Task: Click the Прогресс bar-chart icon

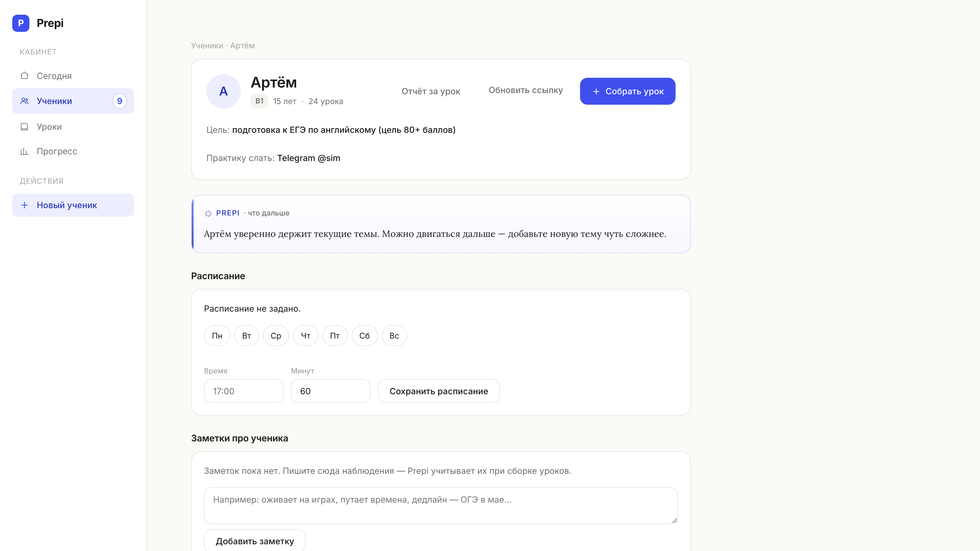Action: (24, 151)
